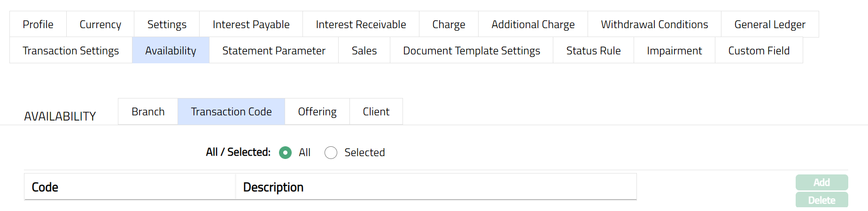Switch to the Currency tab
This screenshot has width=868, height=211.
click(100, 24)
